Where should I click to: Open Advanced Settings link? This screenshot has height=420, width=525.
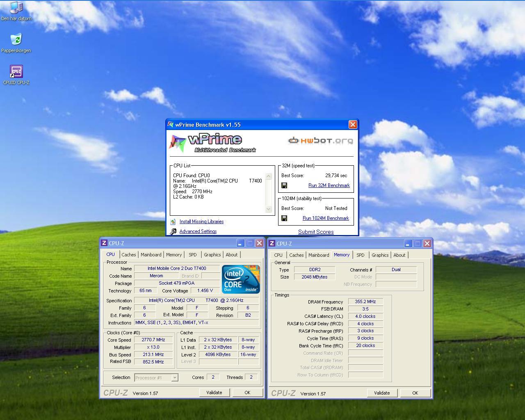point(198,231)
